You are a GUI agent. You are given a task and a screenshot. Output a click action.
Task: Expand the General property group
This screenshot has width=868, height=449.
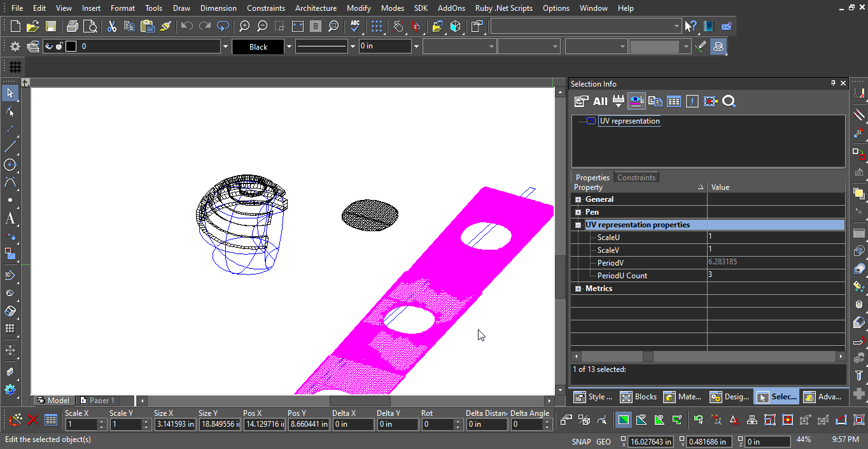click(x=578, y=199)
